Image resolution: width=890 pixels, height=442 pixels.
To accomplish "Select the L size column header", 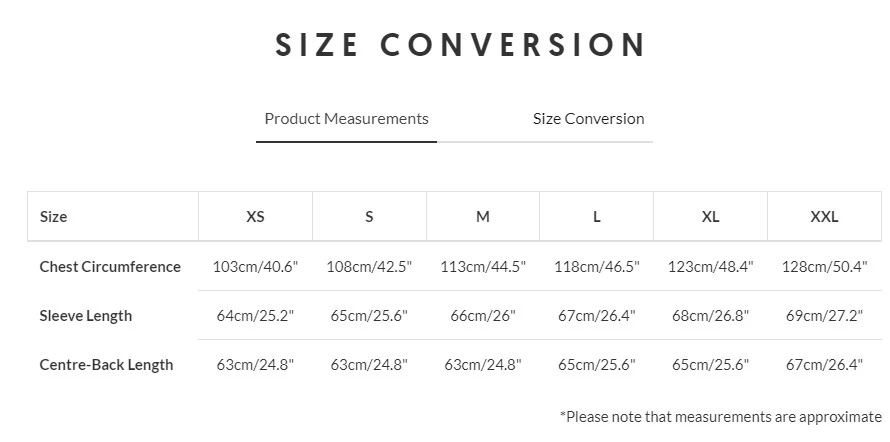I will pyautogui.click(x=597, y=217).
